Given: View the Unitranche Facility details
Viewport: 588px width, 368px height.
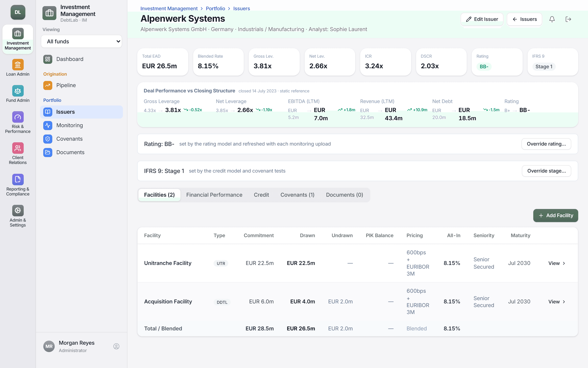Looking at the screenshot, I should tap(557, 263).
